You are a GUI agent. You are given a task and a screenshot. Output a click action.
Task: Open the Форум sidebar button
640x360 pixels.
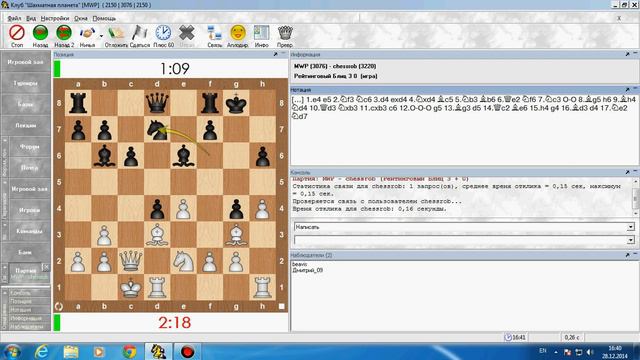tap(29, 147)
